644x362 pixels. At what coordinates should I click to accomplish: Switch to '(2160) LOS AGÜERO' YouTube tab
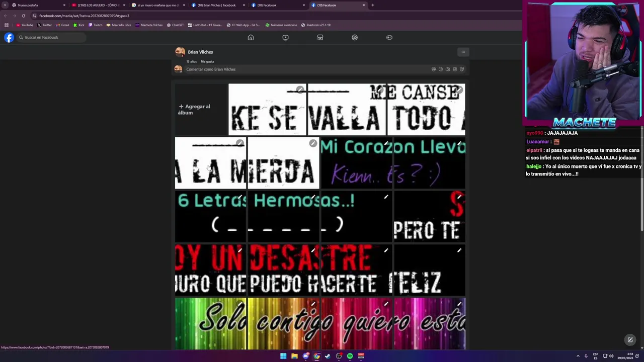[98, 5]
